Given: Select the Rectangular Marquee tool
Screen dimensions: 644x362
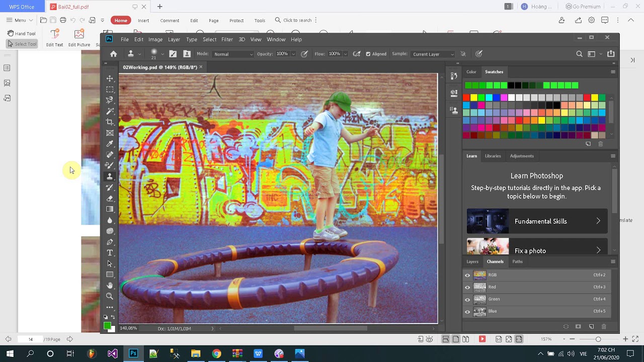Looking at the screenshot, I should tap(110, 89).
